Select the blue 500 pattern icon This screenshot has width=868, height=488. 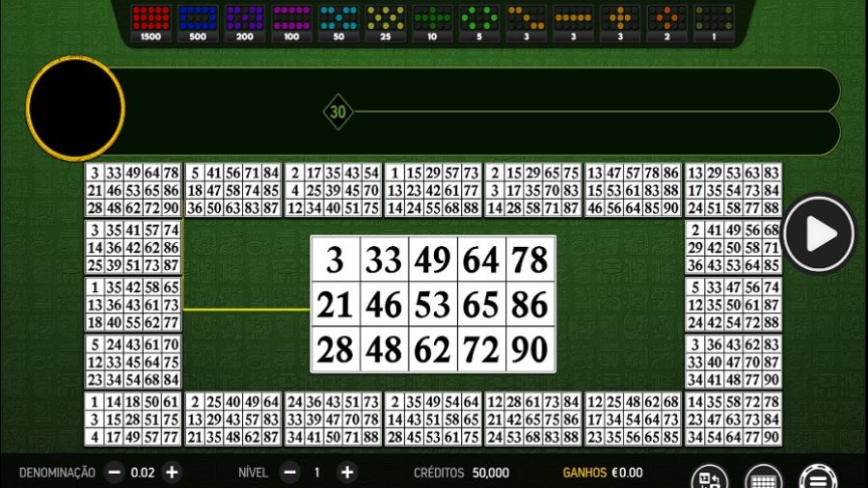click(x=198, y=24)
